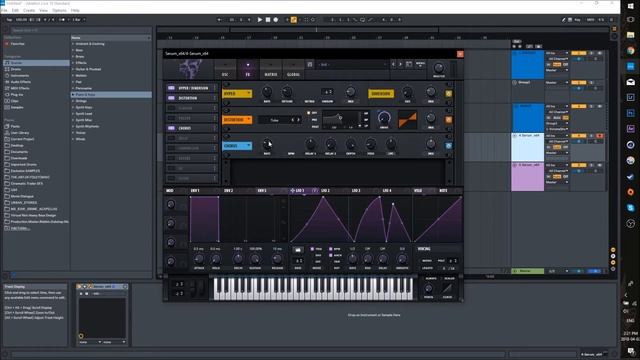The height and width of the screenshot is (360, 640).
Task: Switch to Serum Global tab
Action: click(293, 70)
